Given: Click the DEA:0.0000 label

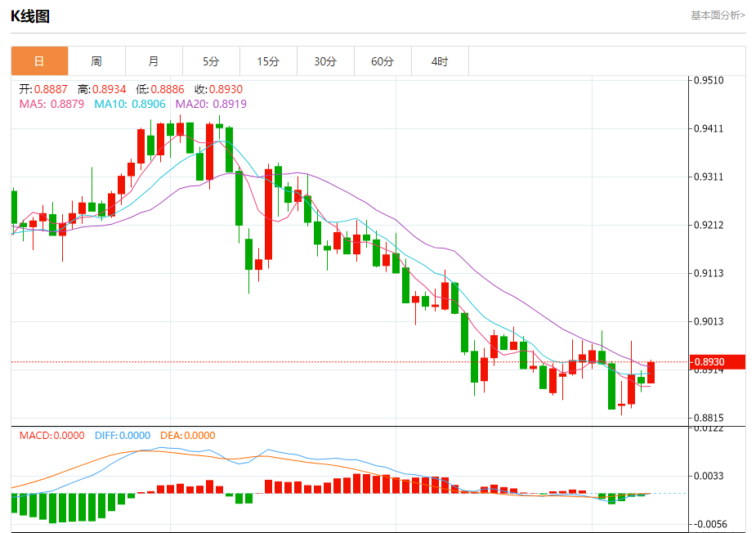Looking at the screenshot, I should 187,436.
